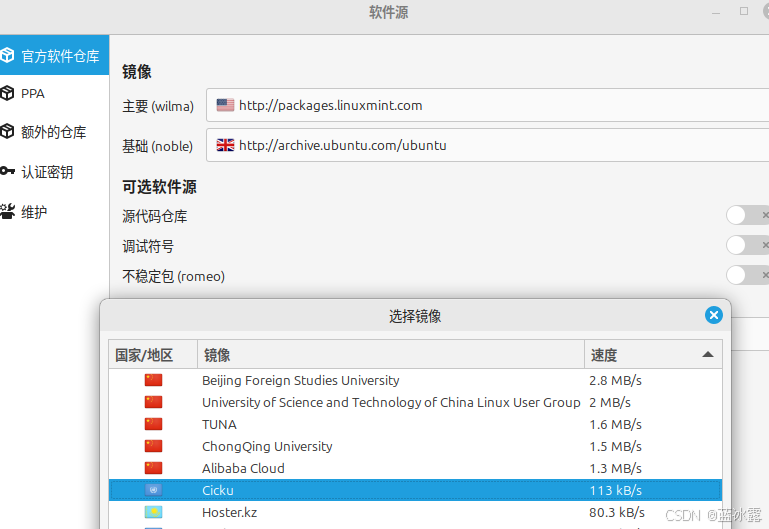Image resolution: width=769 pixels, height=529 pixels.
Task: Click the 2.8 MB/s speed value
Action: [615, 380]
